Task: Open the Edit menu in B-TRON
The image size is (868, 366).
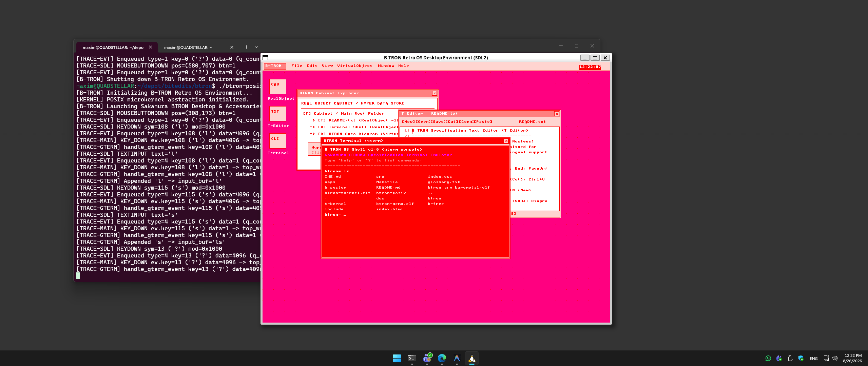Action: (312, 66)
